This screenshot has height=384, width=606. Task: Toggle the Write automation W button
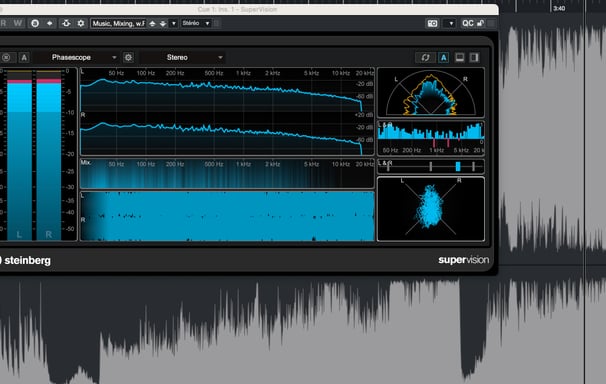tap(18, 24)
